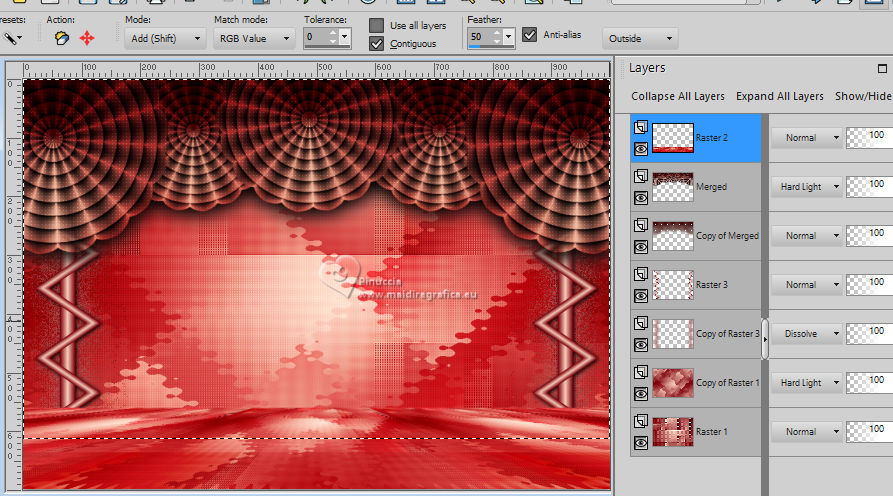Open the selection Presets picker icon
Screen dimensions: 893x496
(x=11, y=38)
